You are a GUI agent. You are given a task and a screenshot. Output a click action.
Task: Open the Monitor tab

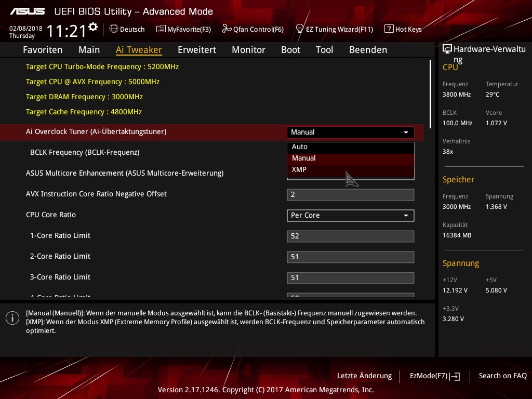pyautogui.click(x=248, y=50)
